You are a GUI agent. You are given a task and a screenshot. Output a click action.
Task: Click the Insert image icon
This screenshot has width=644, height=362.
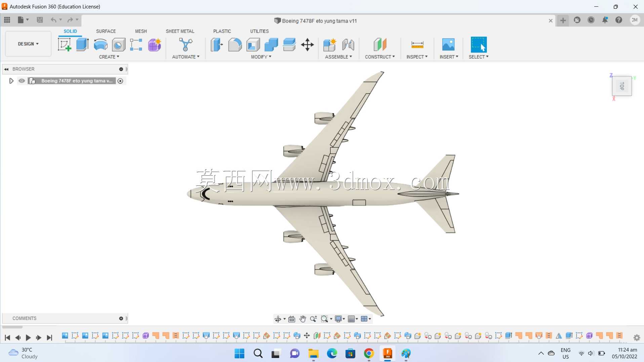[448, 44]
